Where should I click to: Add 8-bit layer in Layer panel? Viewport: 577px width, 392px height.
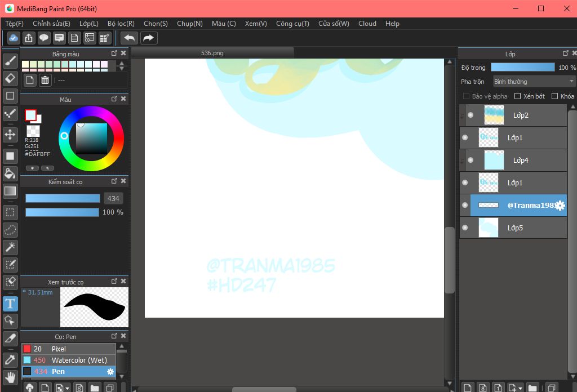[x=483, y=387]
